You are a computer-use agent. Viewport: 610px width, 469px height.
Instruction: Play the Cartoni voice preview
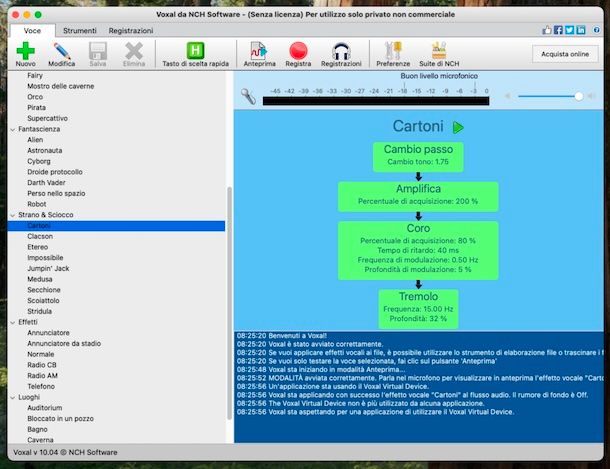click(x=458, y=127)
